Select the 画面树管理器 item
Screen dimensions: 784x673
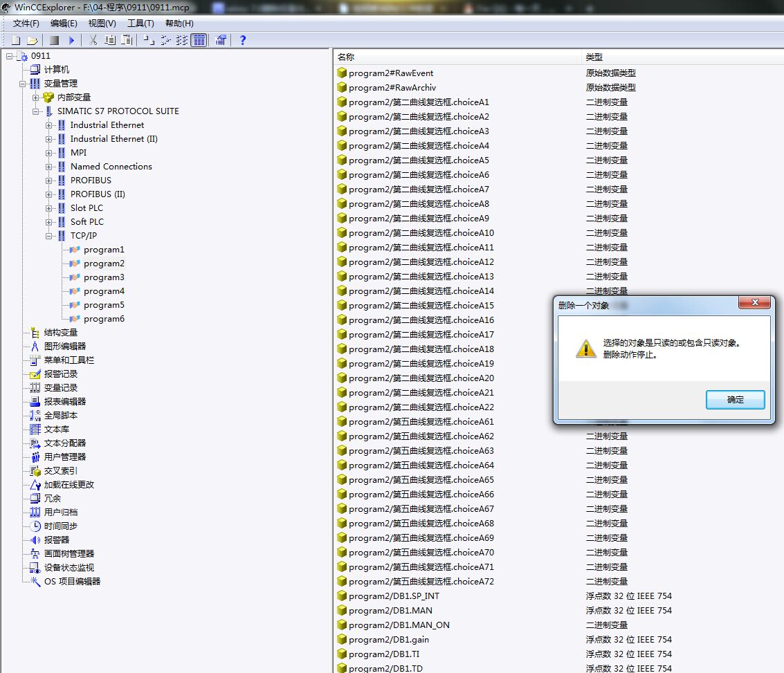(x=69, y=553)
